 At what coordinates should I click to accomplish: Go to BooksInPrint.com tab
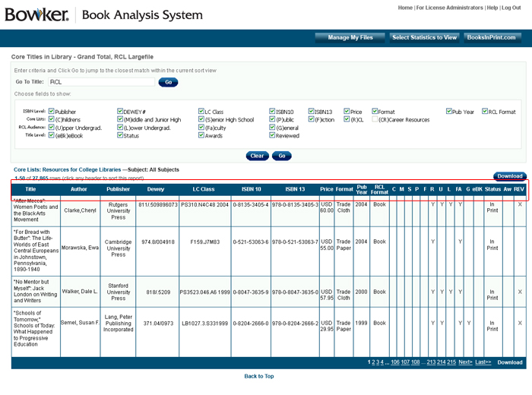(x=491, y=38)
